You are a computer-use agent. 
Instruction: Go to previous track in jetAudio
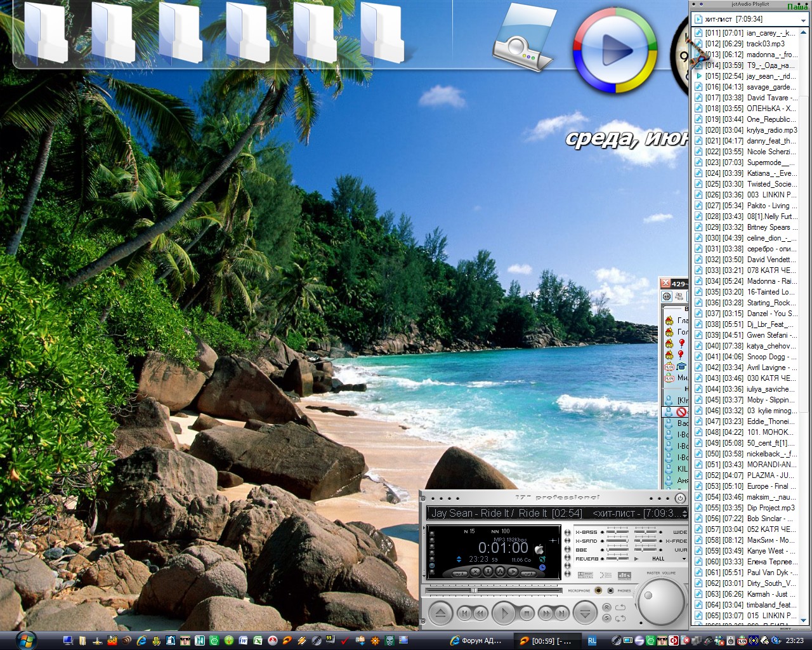[x=464, y=613]
